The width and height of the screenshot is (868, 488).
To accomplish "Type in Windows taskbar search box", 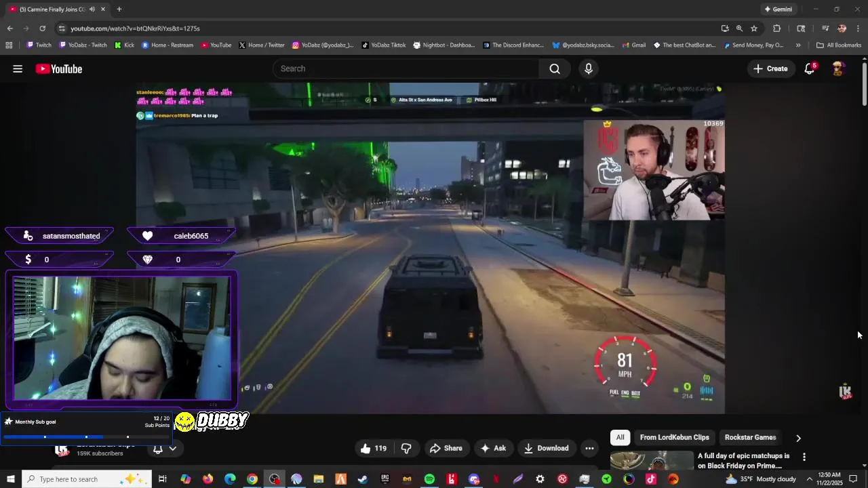I will click(x=86, y=479).
